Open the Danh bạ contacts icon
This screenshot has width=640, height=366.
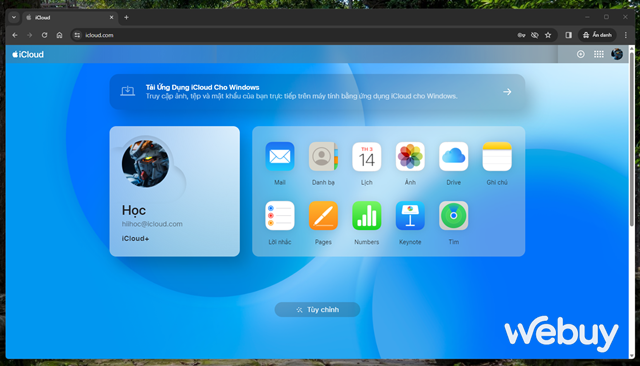pos(323,156)
